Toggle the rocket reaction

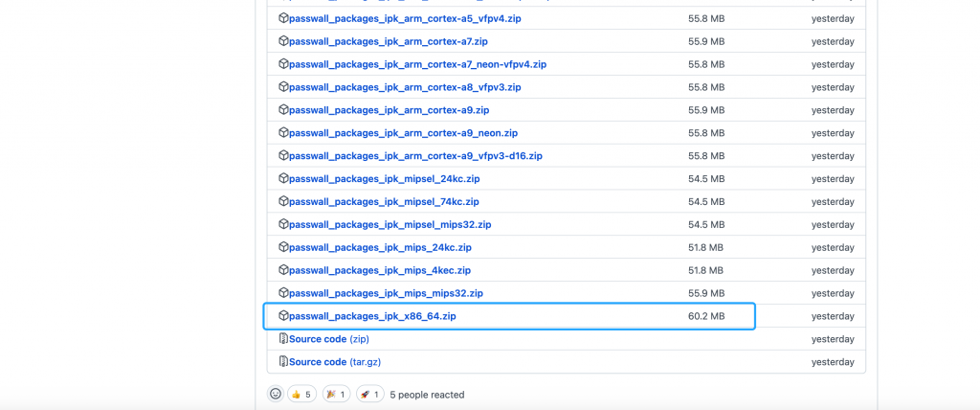click(370, 395)
